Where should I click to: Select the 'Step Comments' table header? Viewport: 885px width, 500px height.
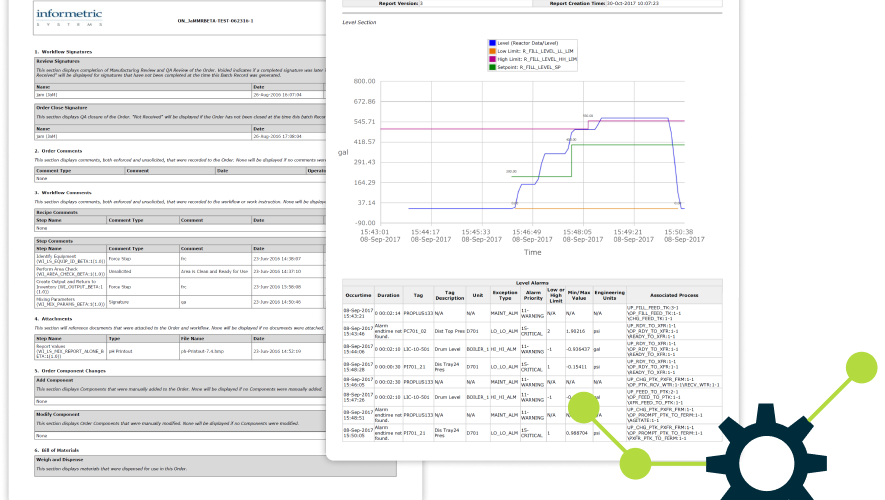tap(54, 241)
